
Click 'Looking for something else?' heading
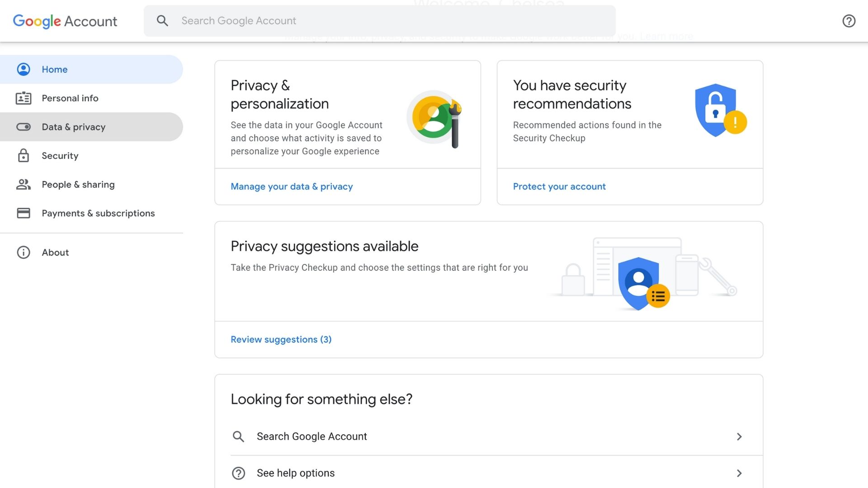[321, 399]
